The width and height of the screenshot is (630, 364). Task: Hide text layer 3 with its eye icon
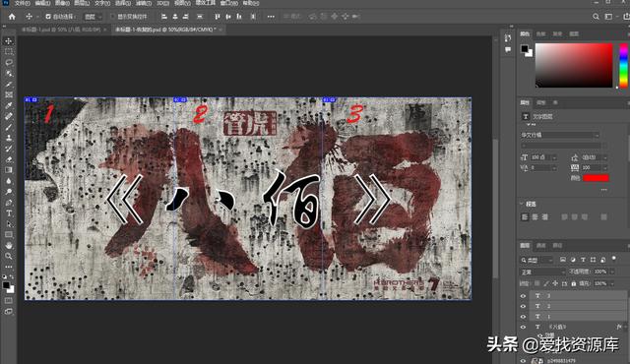coord(523,296)
